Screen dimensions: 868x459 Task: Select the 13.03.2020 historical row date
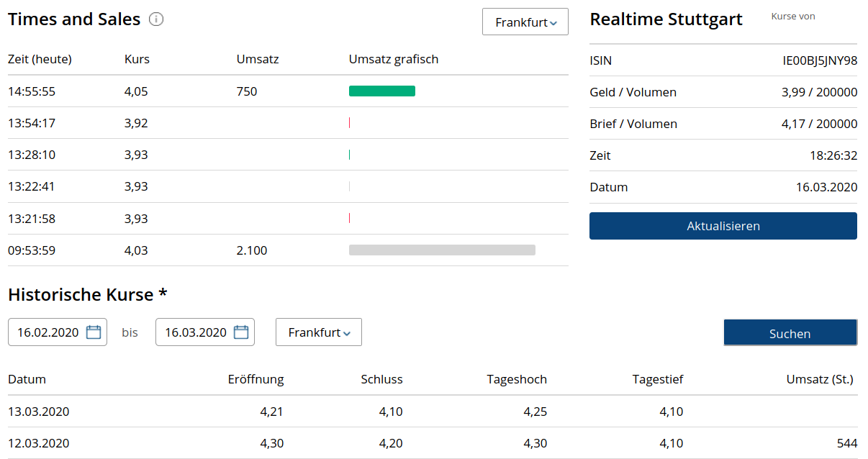pyautogui.click(x=39, y=412)
